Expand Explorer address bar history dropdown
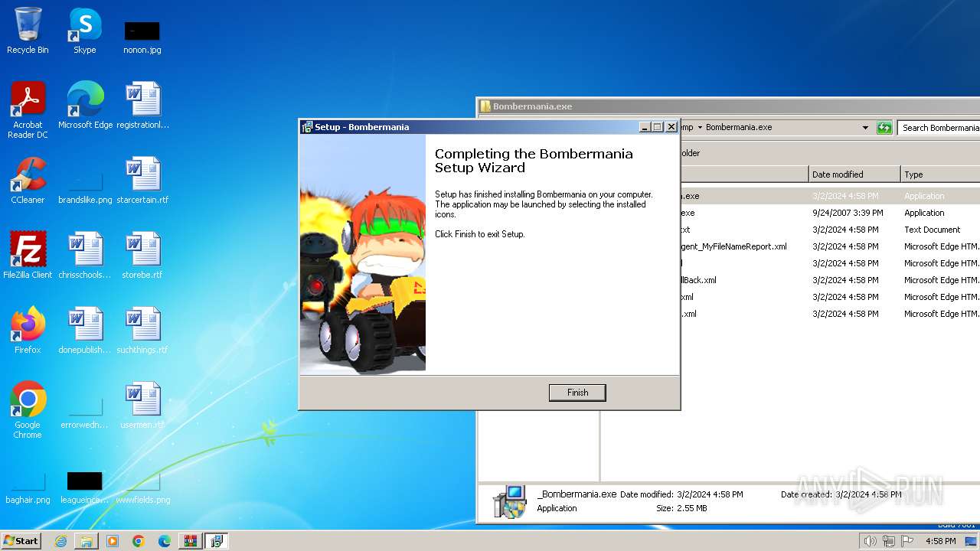 coord(865,128)
